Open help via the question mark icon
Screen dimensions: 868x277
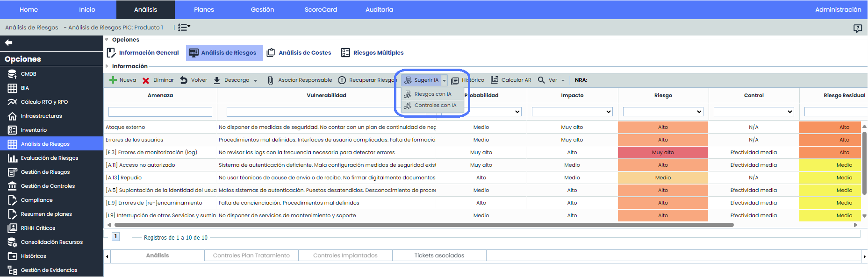(x=857, y=28)
